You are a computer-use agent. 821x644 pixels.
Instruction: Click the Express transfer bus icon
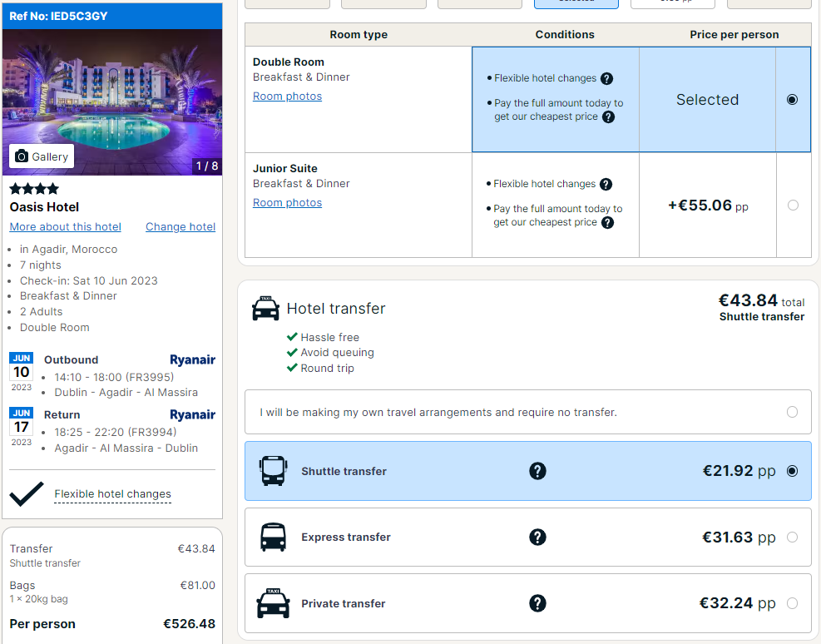pyautogui.click(x=274, y=537)
